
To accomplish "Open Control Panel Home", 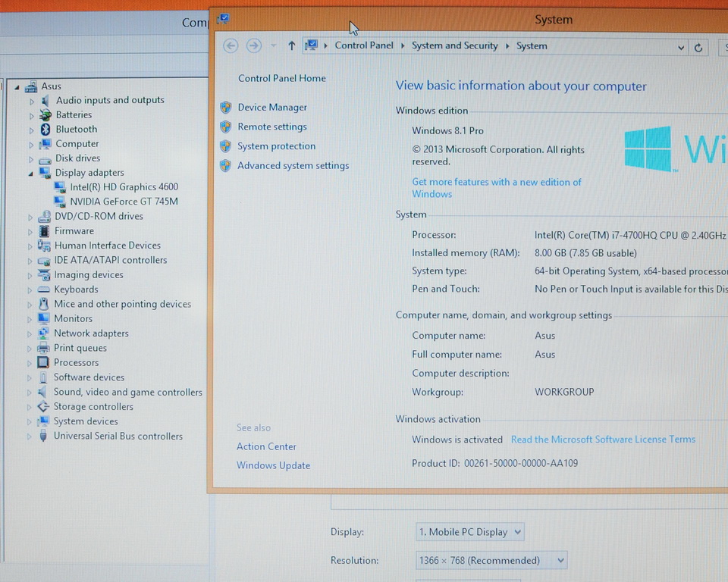I will [282, 79].
